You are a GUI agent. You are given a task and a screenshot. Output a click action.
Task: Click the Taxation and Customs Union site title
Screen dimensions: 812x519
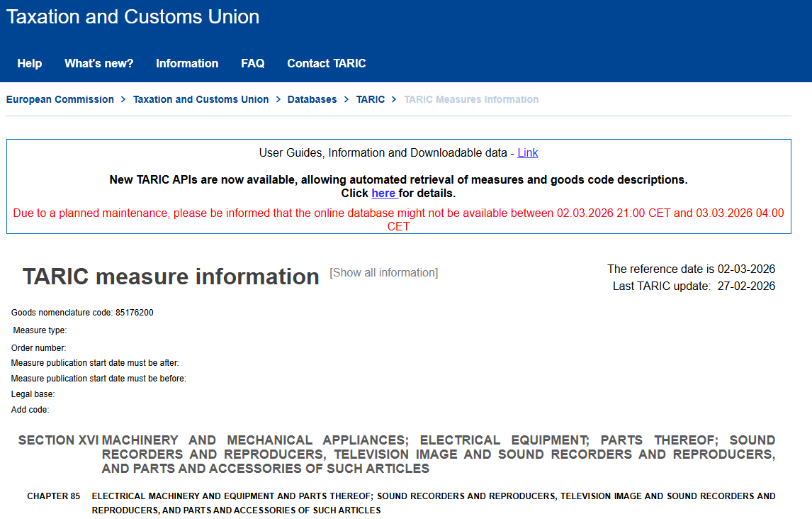tap(132, 17)
